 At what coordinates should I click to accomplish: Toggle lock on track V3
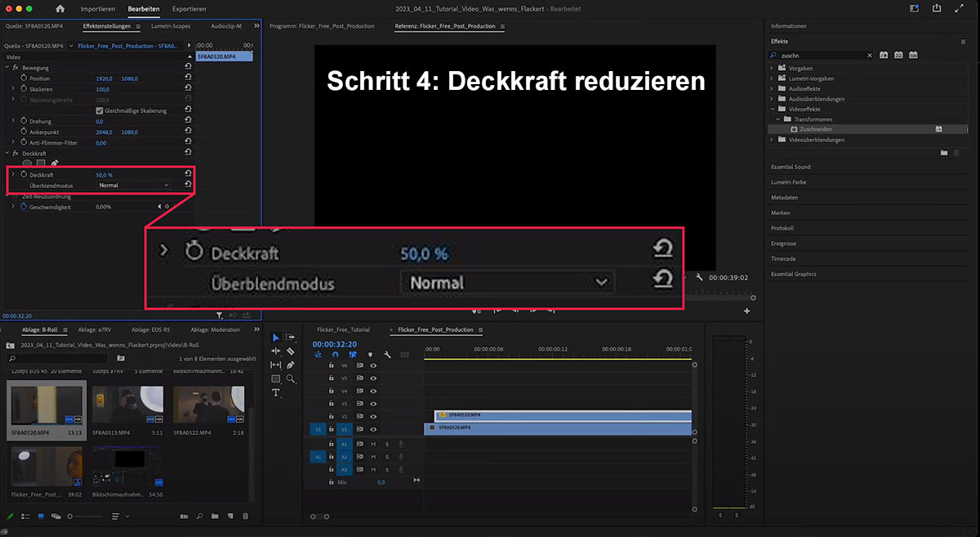coord(331,404)
